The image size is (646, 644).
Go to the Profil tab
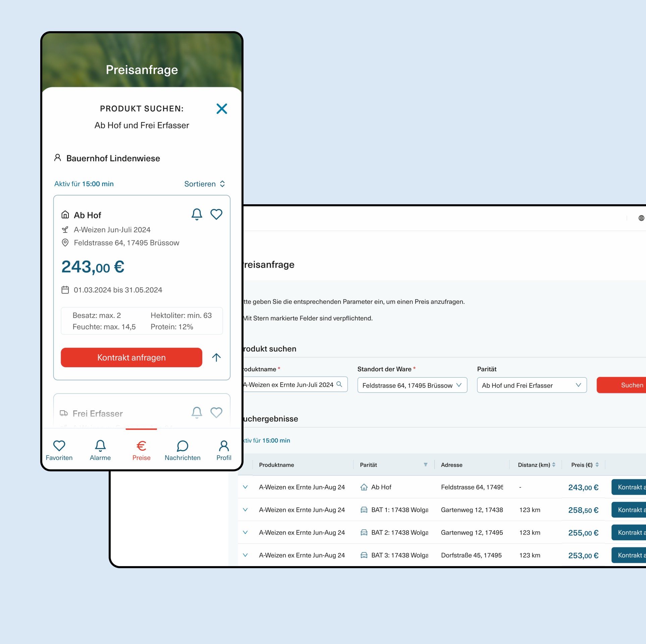[224, 450]
